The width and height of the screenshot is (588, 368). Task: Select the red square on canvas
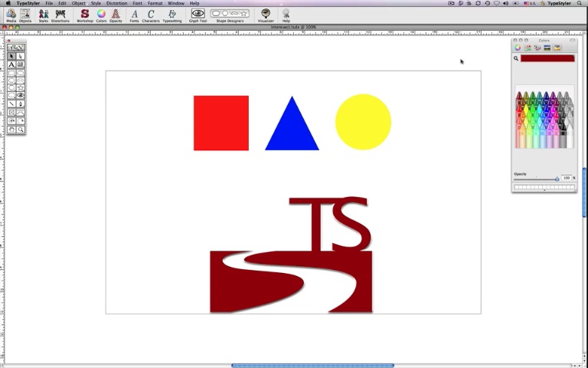(x=221, y=123)
